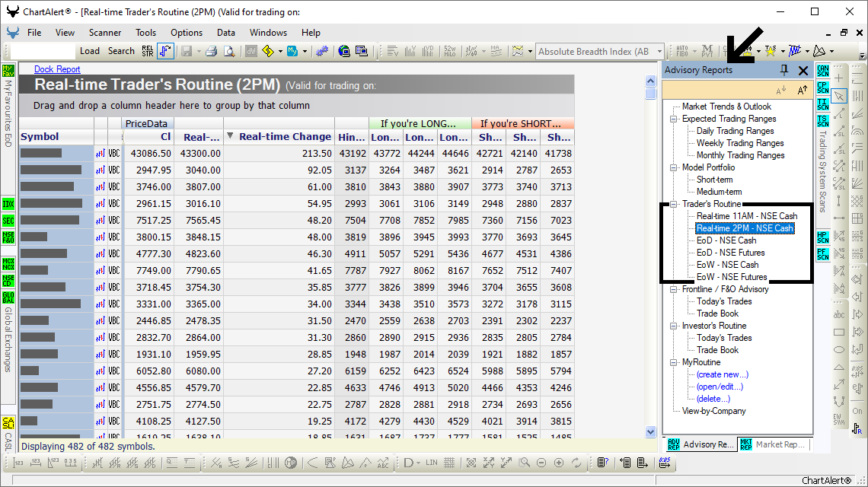Click the green IDX sidebar icon
This screenshot has width=868, height=487.
pos(8,204)
